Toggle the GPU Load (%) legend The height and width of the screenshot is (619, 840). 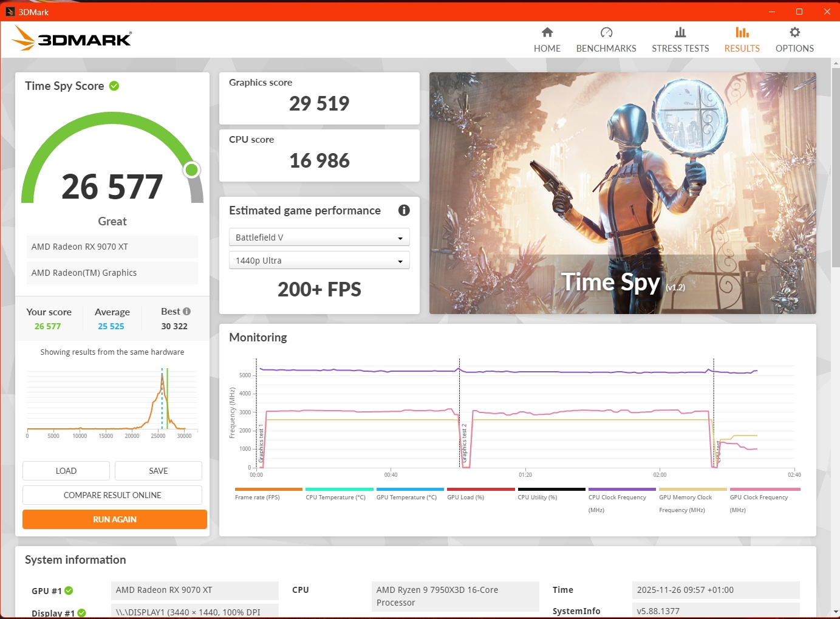coord(481,489)
